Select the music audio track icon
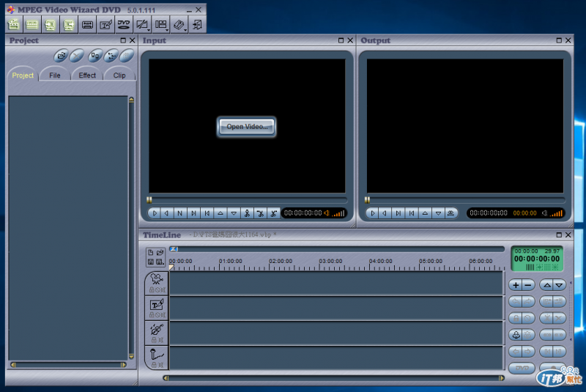 click(157, 330)
